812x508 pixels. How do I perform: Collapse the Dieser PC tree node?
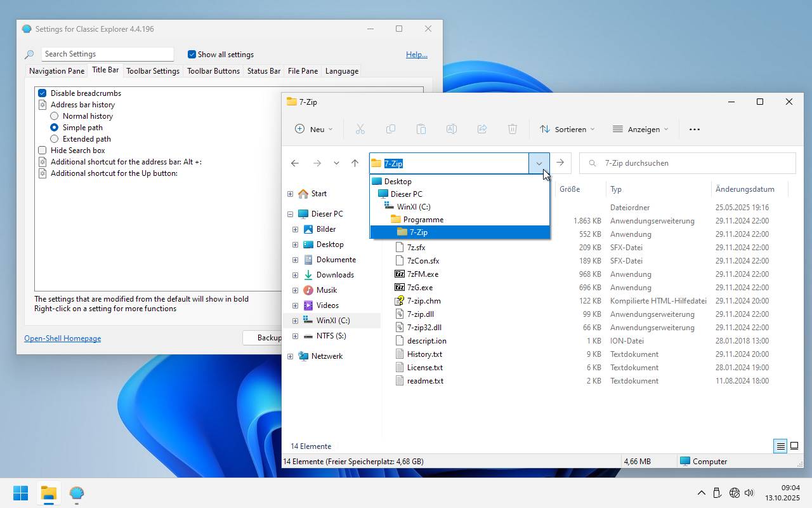click(x=291, y=214)
